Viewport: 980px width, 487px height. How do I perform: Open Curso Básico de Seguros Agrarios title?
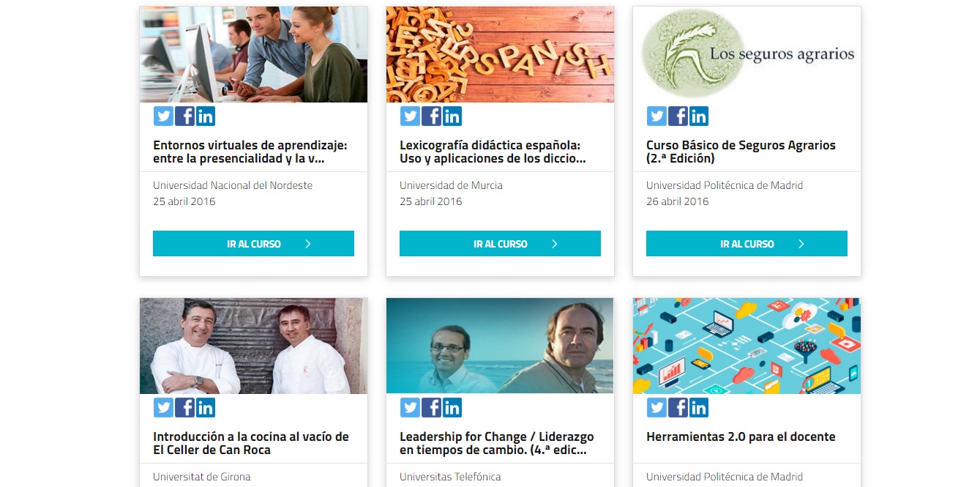coord(741,152)
